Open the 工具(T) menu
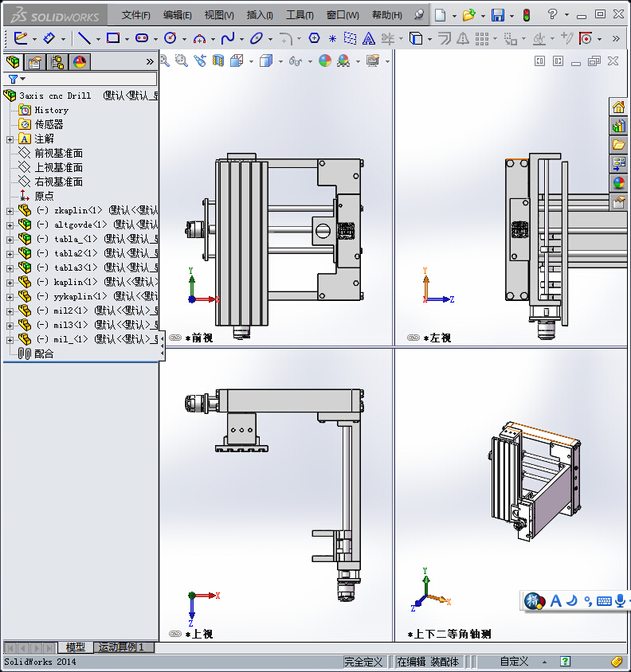Image resolution: width=631 pixels, height=672 pixels. [x=300, y=15]
